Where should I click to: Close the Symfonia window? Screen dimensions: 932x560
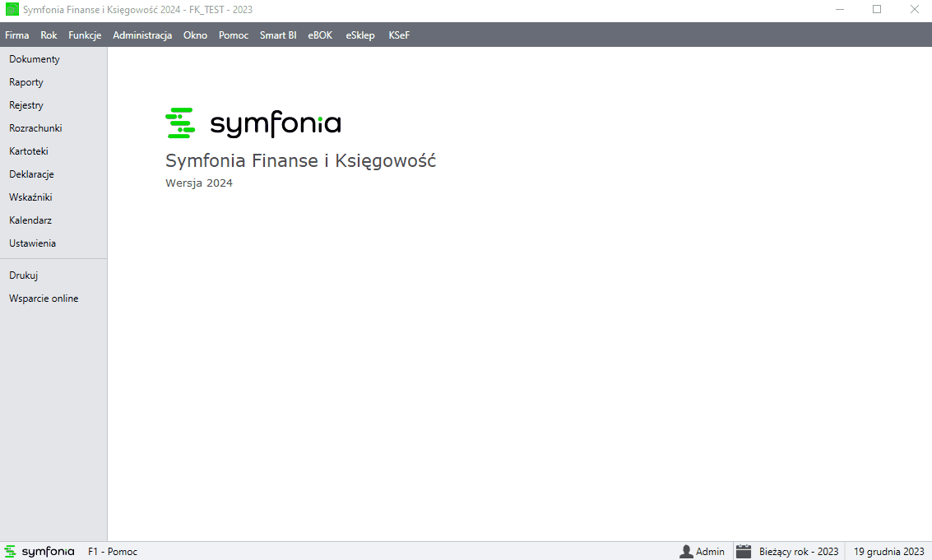click(x=915, y=10)
